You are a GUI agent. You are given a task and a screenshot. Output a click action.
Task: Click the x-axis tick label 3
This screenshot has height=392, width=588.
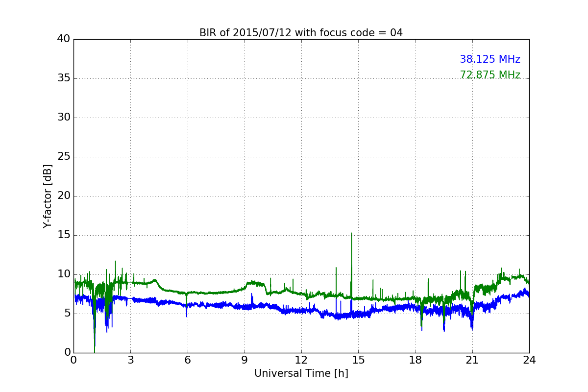pos(130,360)
